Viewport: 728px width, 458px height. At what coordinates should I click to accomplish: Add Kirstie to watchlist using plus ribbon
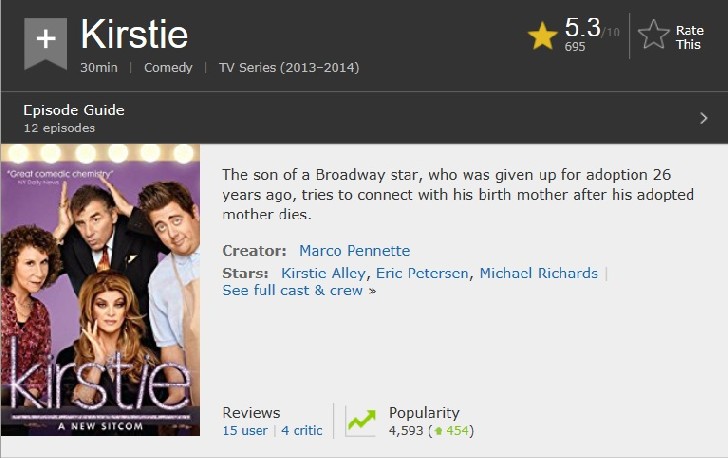click(46, 44)
